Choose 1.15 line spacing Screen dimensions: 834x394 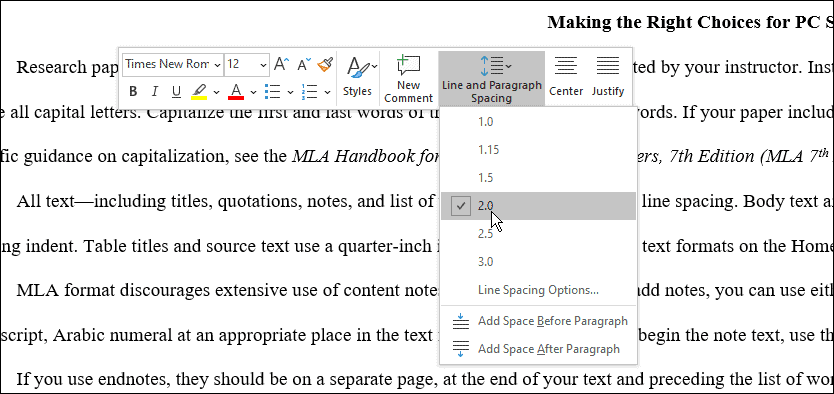(x=538, y=150)
